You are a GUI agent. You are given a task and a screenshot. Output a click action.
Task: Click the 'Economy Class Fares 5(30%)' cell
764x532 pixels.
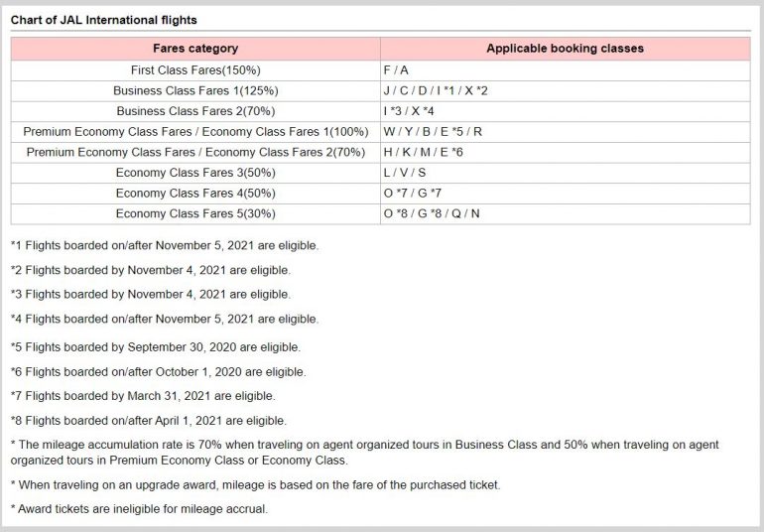(x=195, y=213)
